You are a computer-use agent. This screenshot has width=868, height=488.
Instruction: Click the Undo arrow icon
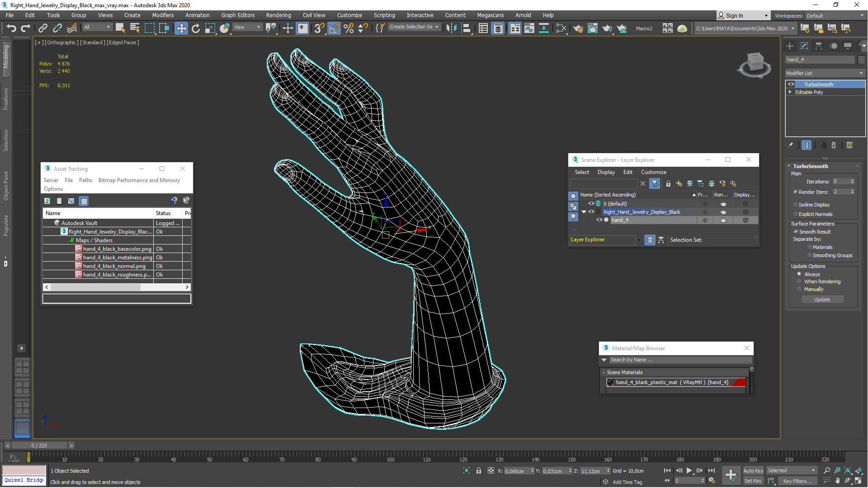(x=11, y=28)
